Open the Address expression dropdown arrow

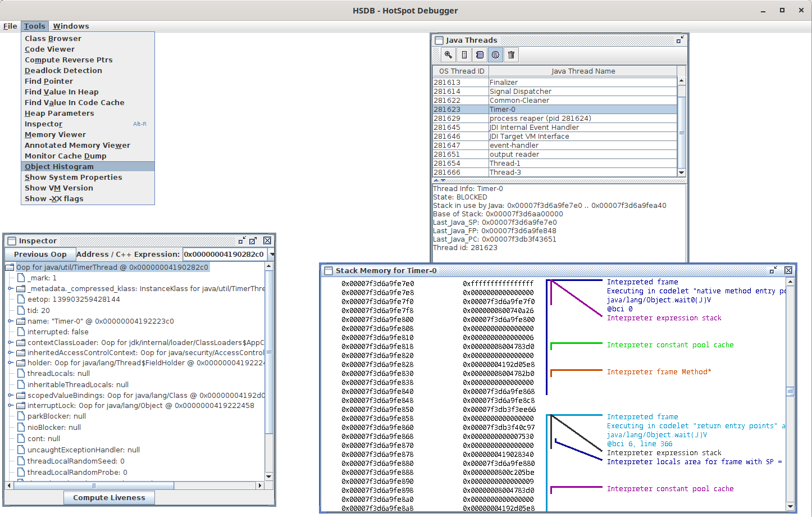[x=272, y=254]
